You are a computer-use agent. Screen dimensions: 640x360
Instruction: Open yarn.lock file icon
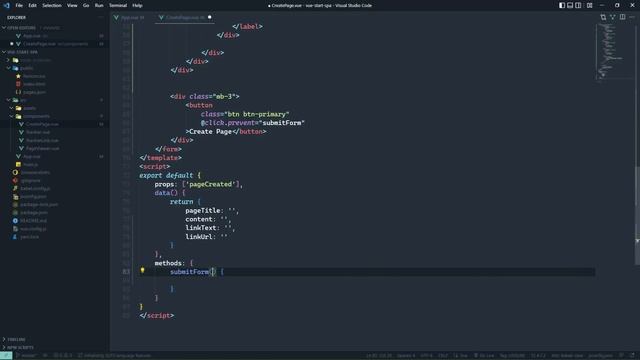(x=15, y=237)
